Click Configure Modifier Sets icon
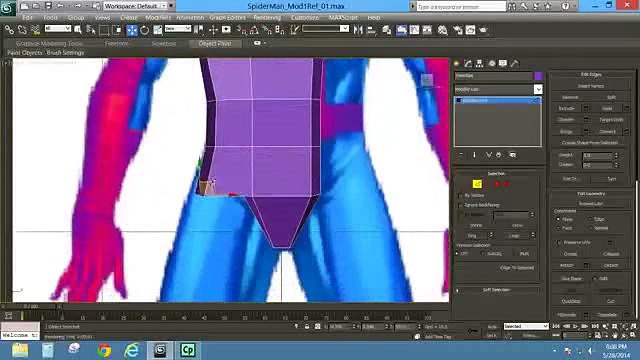The width and height of the screenshot is (640, 360). click(x=513, y=155)
